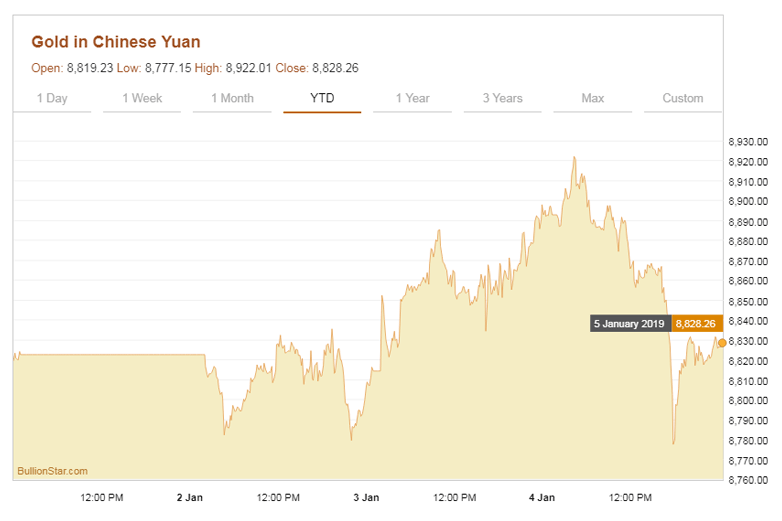Switch to the 1 Week tab
Viewport: 782px width, 521px height.
[x=142, y=98]
